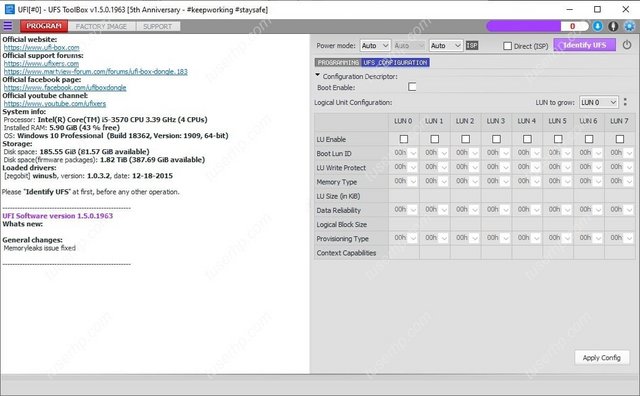640x396 pixels.
Task: Check LU Enable for LUN 6
Action: pyautogui.click(x=589, y=139)
